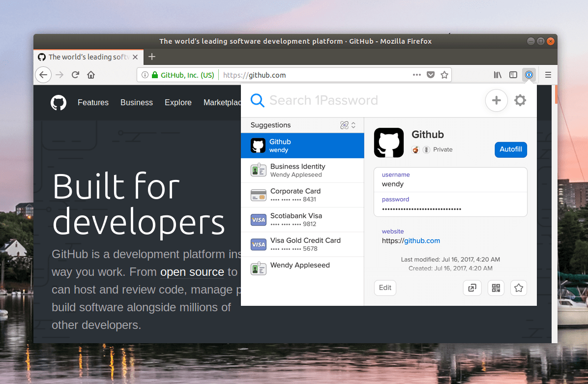
Task: Open the Github item in a new window
Action: click(472, 288)
